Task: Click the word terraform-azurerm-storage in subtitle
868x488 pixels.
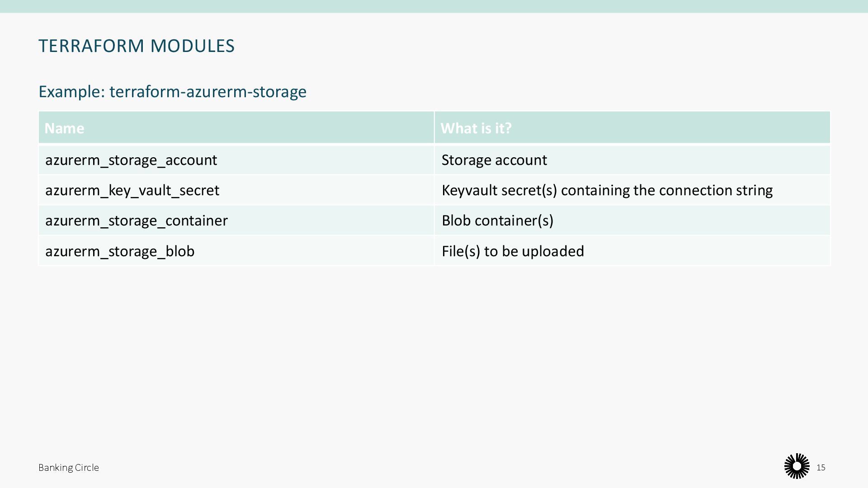Action: click(208, 92)
